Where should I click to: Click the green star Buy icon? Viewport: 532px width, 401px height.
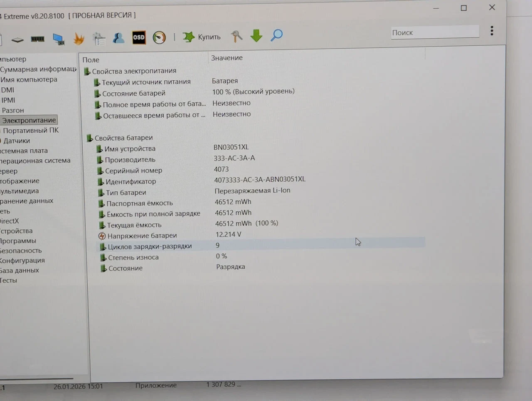point(189,37)
